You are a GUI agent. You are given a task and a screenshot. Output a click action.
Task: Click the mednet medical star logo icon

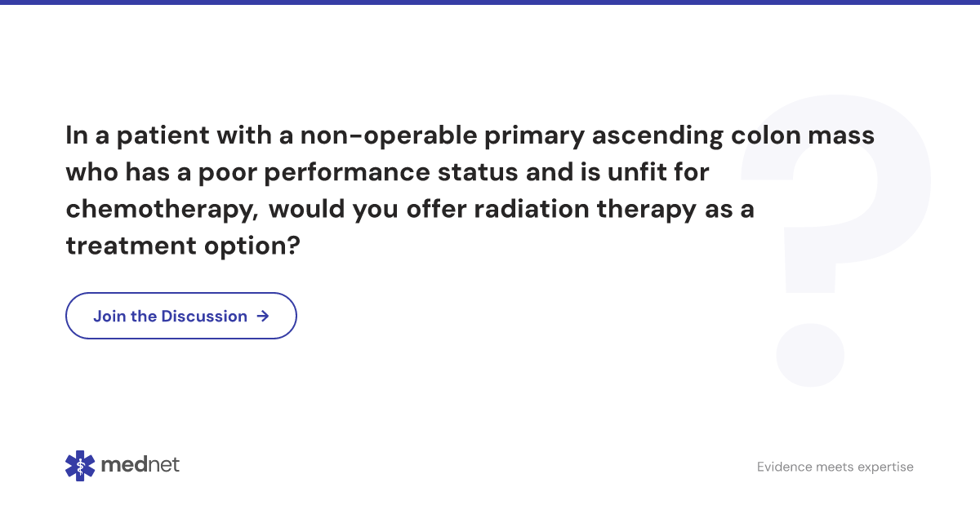(x=80, y=465)
